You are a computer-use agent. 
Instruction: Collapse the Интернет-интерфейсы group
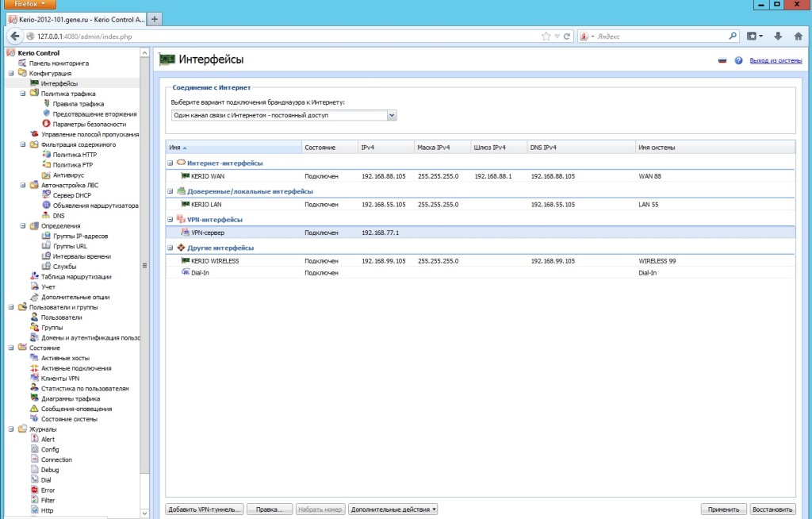170,163
